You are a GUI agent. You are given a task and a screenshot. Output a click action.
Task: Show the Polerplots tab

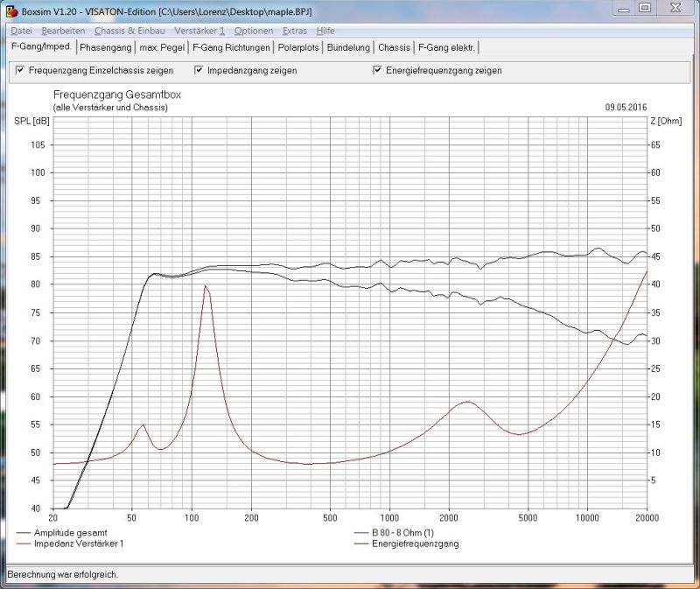coord(298,47)
